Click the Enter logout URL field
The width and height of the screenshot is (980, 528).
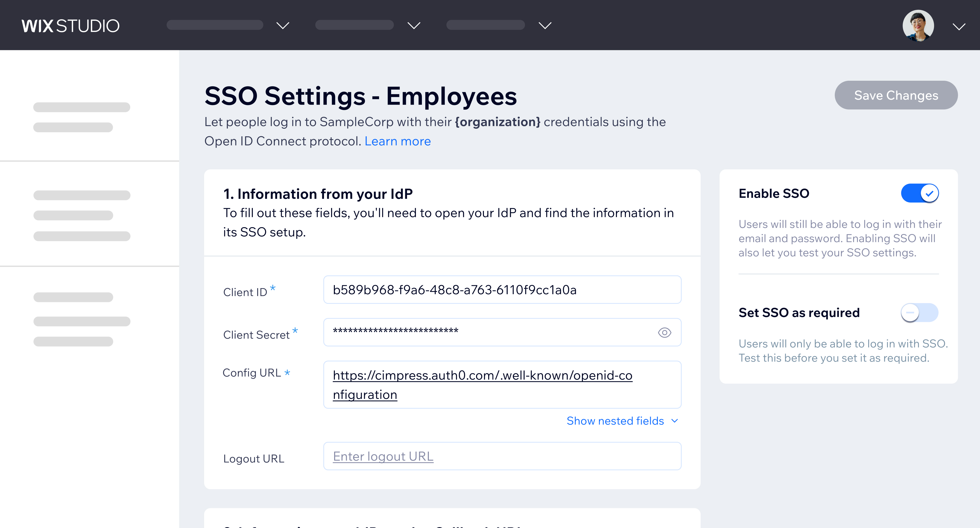[x=502, y=456]
